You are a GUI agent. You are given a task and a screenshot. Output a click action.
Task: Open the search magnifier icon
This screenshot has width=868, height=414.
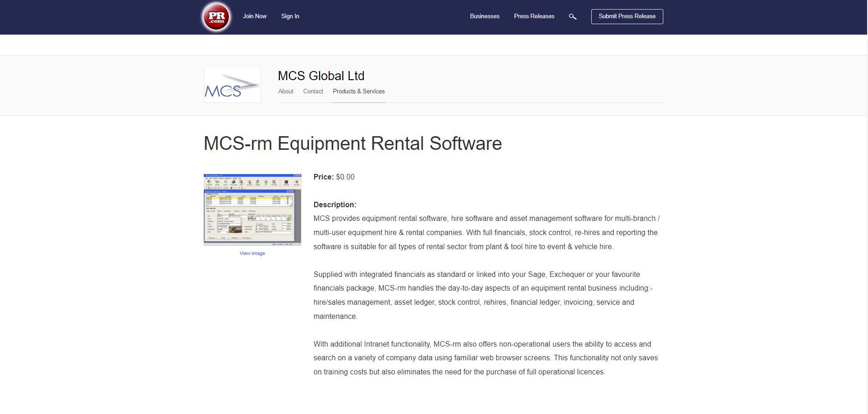tap(573, 16)
